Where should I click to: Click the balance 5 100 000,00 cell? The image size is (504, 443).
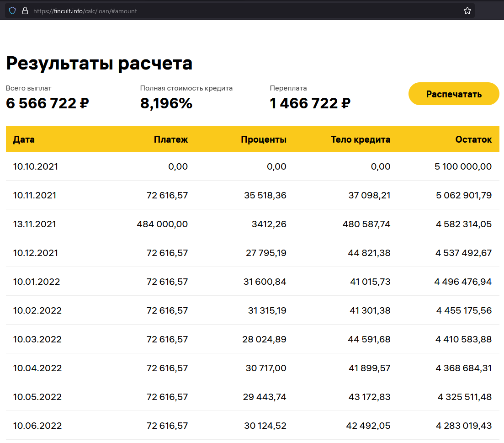[x=463, y=166]
